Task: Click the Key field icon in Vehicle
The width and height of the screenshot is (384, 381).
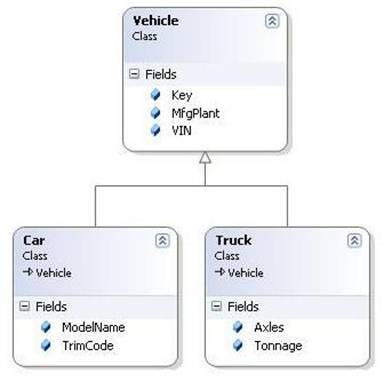Action: (155, 95)
